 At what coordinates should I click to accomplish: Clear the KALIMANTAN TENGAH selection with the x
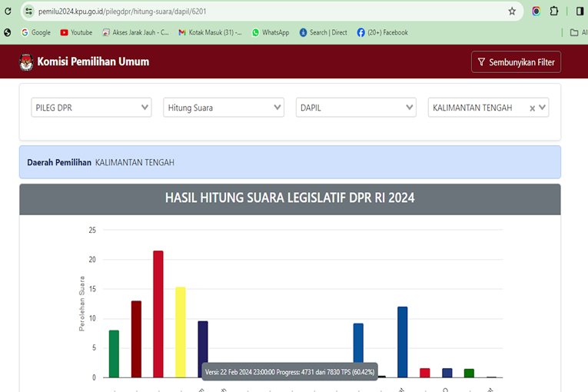click(532, 108)
